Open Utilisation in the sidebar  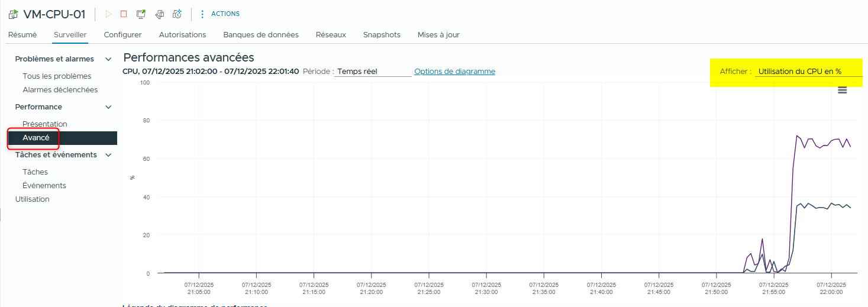point(32,199)
